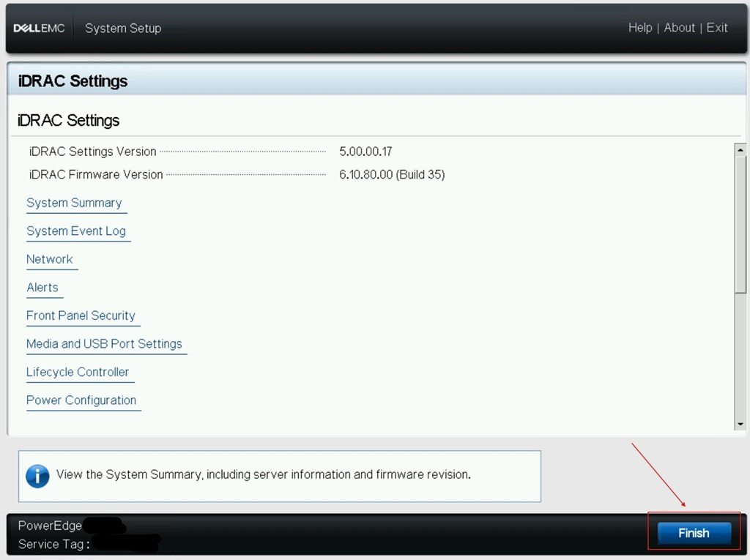Click the Service Tag label
Viewport: 750px width, 560px height.
pos(53,544)
